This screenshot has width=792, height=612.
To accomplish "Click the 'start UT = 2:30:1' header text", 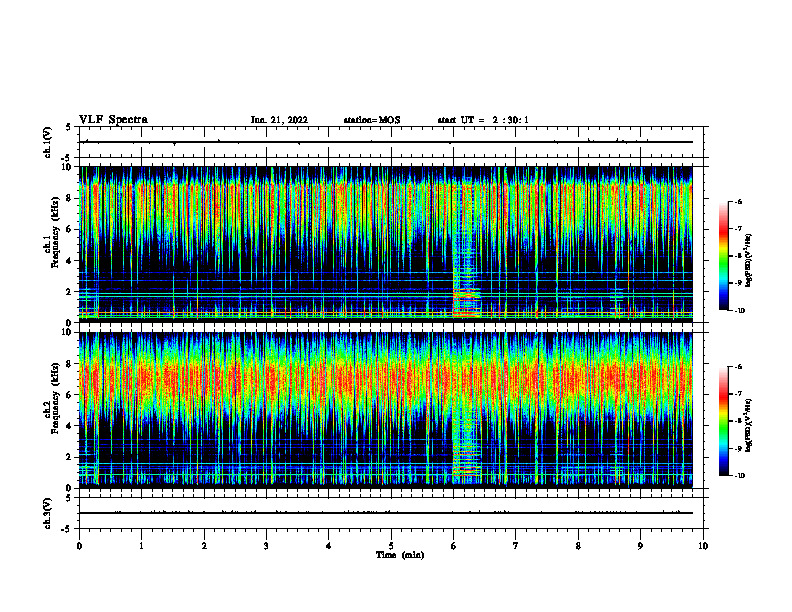I will 483,120.
